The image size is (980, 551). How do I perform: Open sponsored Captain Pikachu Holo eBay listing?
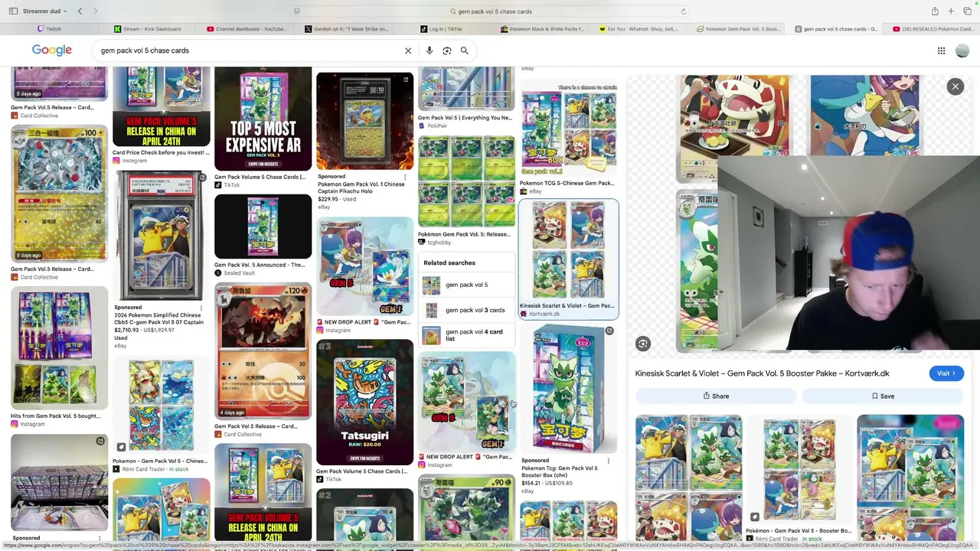[x=361, y=187]
